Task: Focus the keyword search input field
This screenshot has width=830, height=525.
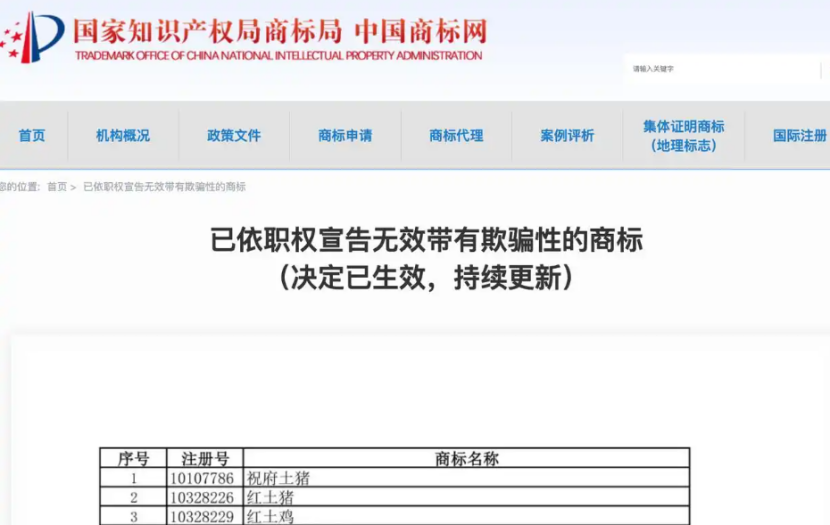Action: [723, 69]
